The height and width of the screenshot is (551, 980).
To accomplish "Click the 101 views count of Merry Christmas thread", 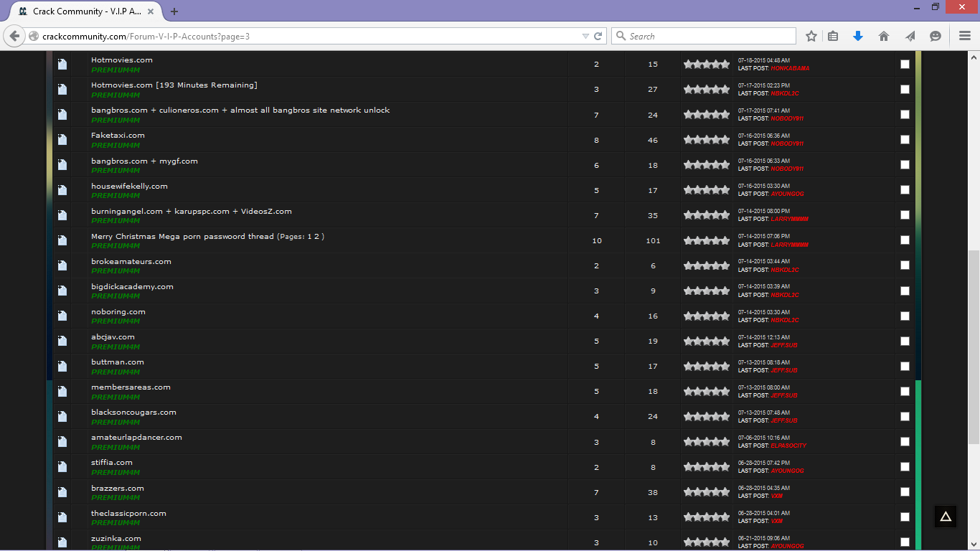I will pos(653,240).
